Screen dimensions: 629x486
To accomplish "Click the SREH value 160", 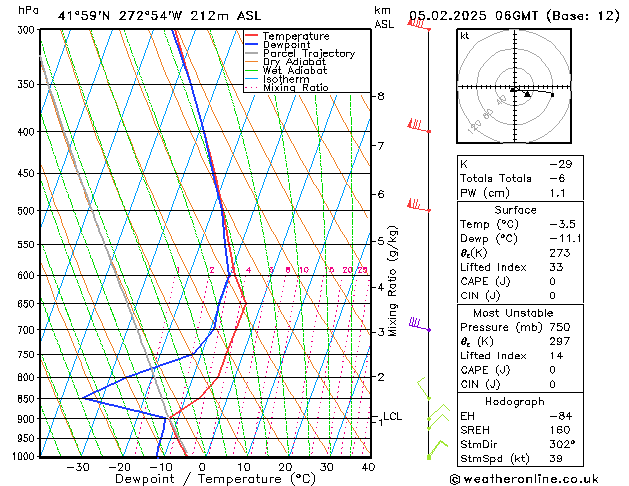I will pos(560,430).
